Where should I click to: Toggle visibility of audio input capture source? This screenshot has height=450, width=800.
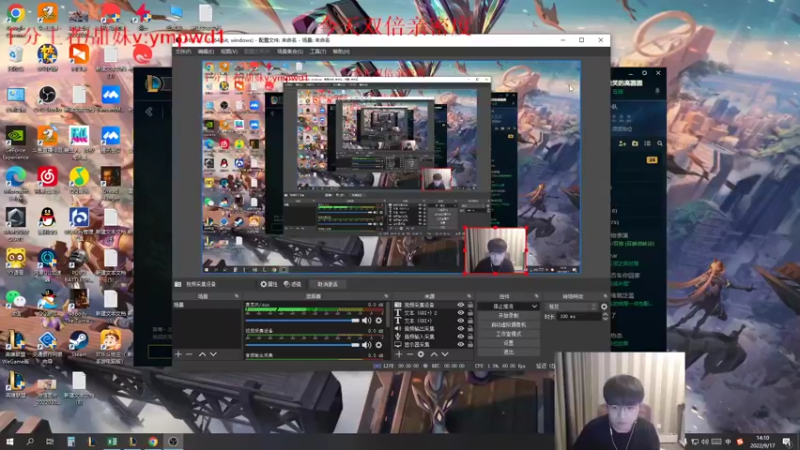click(x=461, y=337)
